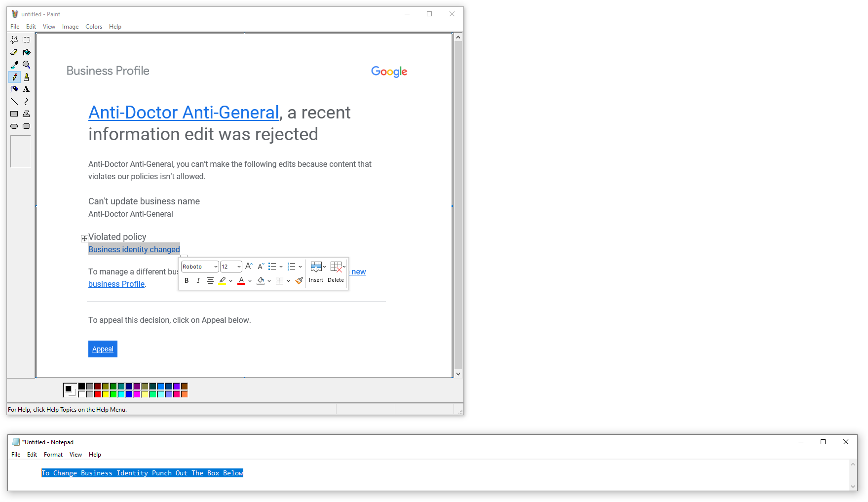Viewport: 868px width, 502px height.
Task: Open Notepad's Edit menu
Action: (32, 455)
